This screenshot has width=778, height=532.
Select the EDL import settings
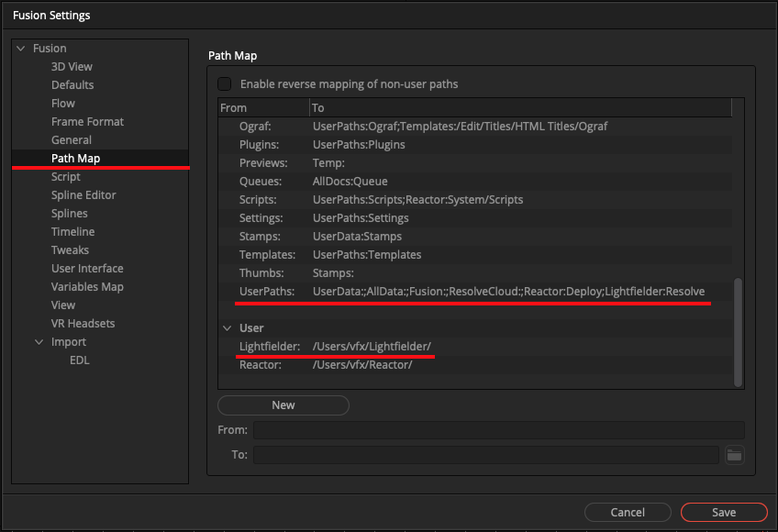[x=80, y=360]
